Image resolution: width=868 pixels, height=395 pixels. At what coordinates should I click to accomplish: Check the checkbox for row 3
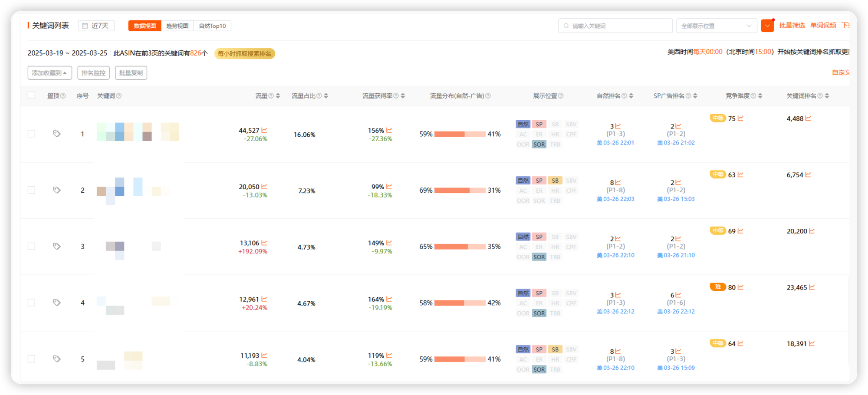click(31, 246)
